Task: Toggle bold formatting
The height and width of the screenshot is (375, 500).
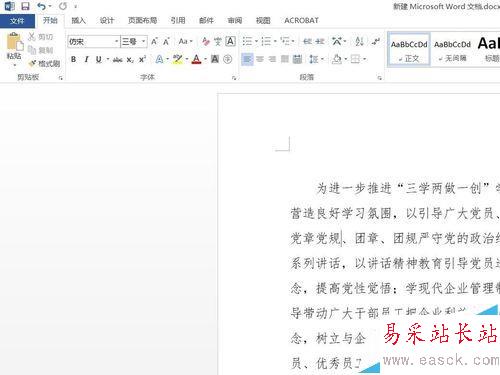Action: [x=73, y=59]
